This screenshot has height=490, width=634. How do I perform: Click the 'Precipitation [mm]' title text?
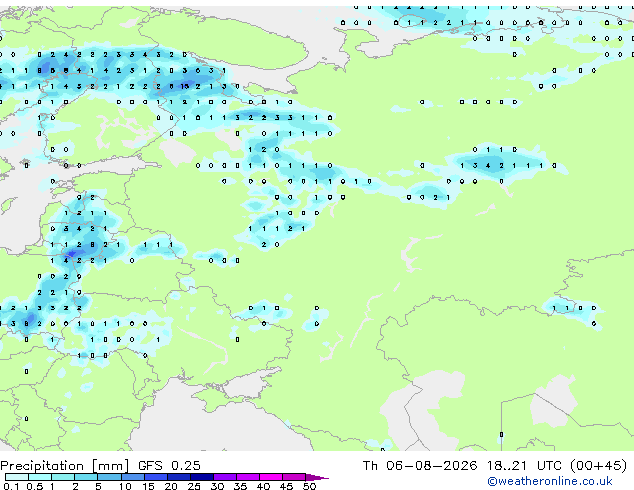coord(65,466)
